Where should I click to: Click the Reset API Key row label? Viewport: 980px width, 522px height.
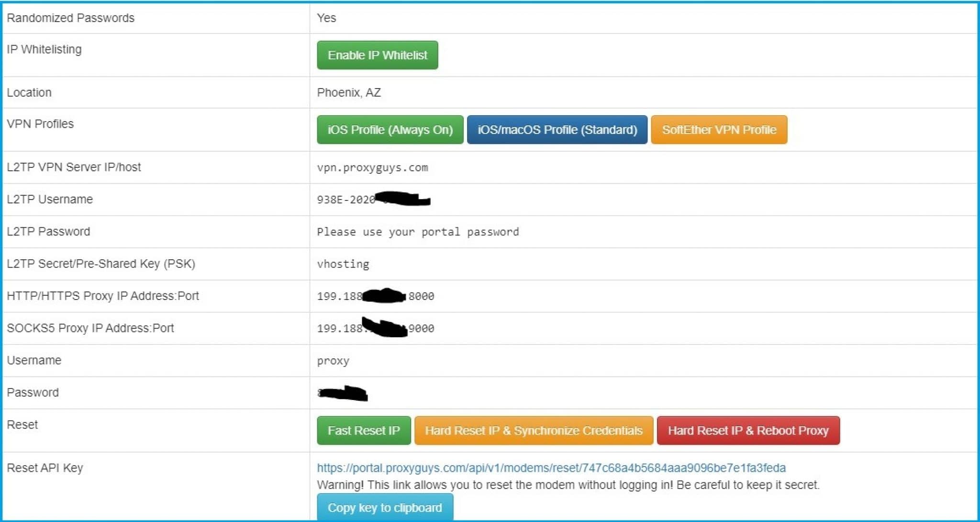45,467
